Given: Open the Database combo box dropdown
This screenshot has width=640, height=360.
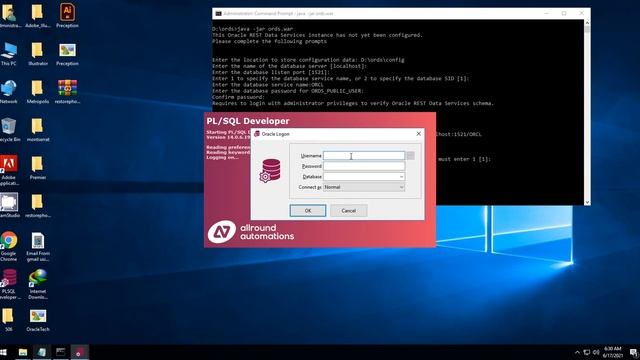Looking at the screenshot, I should 401,177.
